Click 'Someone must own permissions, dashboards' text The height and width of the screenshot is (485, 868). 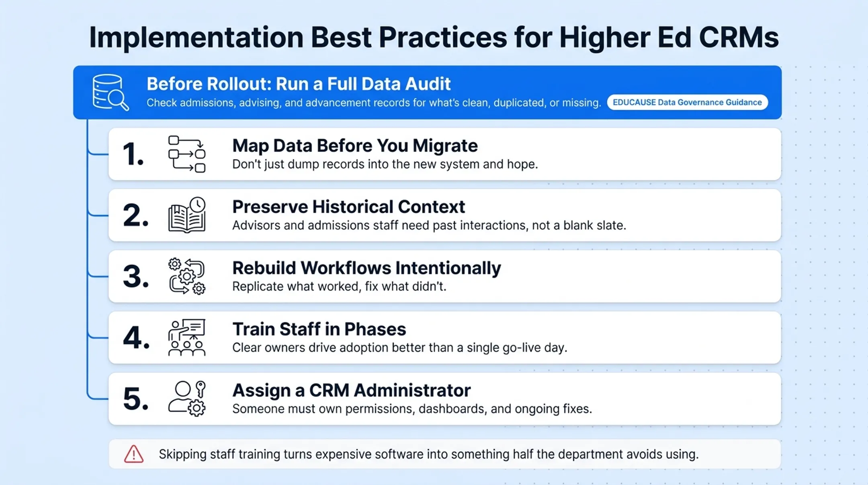point(412,409)
